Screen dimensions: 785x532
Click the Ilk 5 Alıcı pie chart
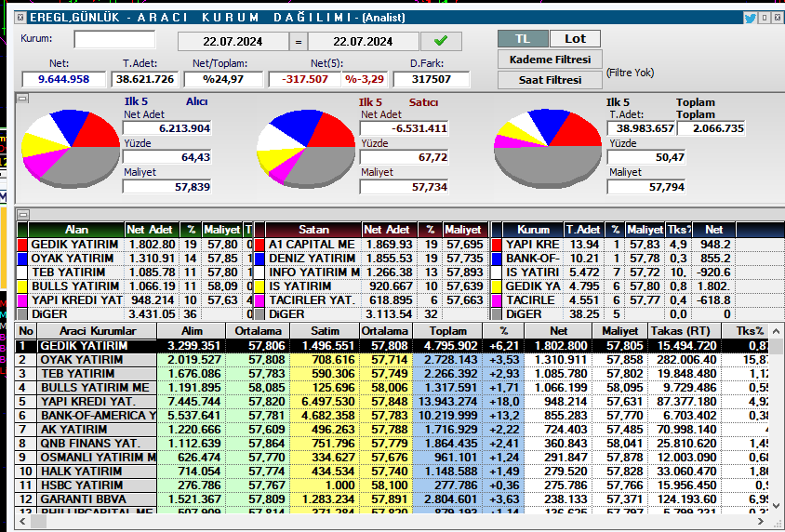coord(70,148)
